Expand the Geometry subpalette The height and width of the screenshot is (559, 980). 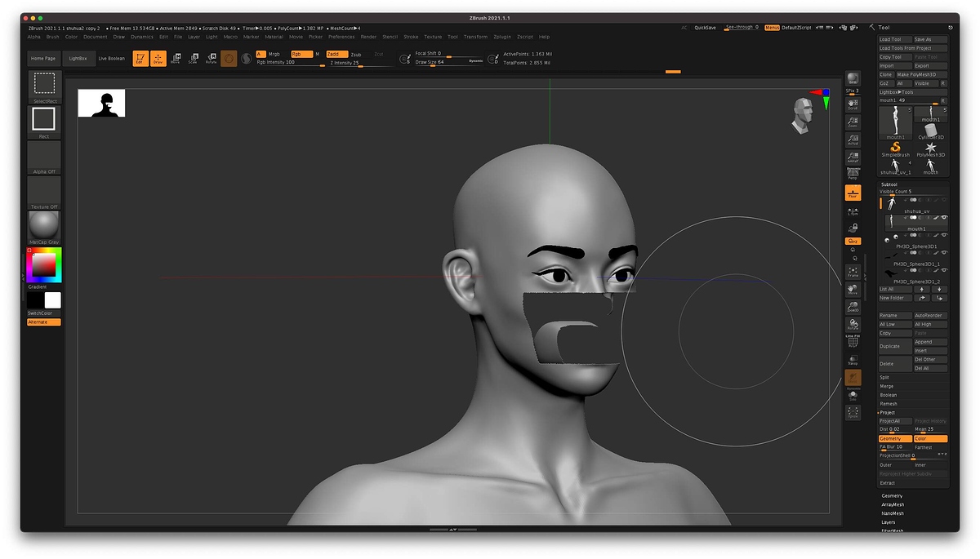(892, 495)
